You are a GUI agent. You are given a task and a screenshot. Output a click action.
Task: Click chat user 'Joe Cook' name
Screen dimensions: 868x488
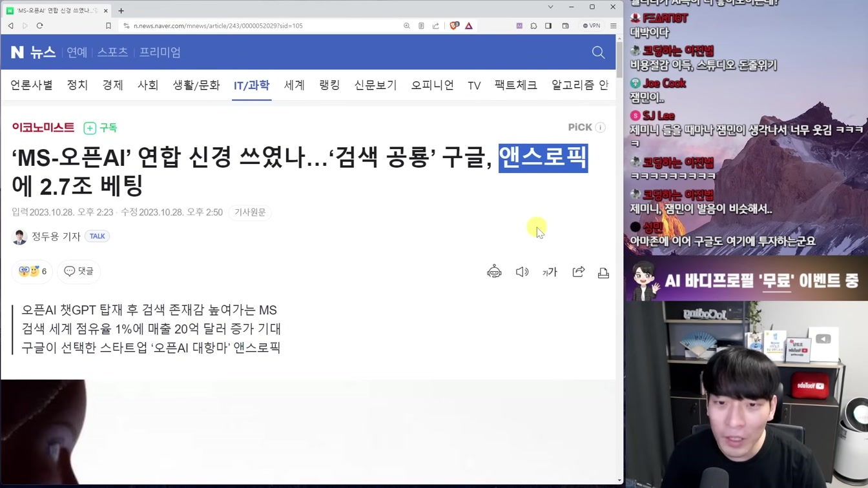click(x=664, y=83)
